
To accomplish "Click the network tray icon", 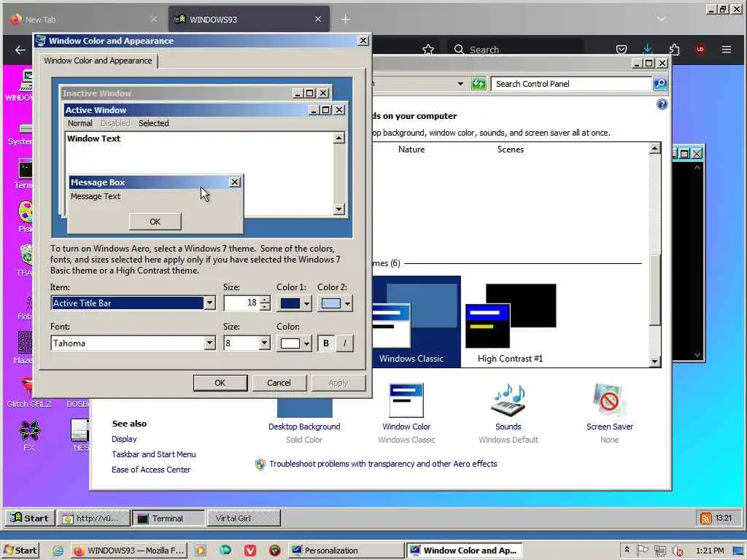I will click(659, 551).
